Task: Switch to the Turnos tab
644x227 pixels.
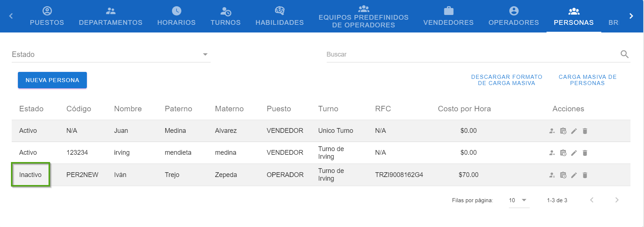Action: pyautogui.click(x=225, y=16)
